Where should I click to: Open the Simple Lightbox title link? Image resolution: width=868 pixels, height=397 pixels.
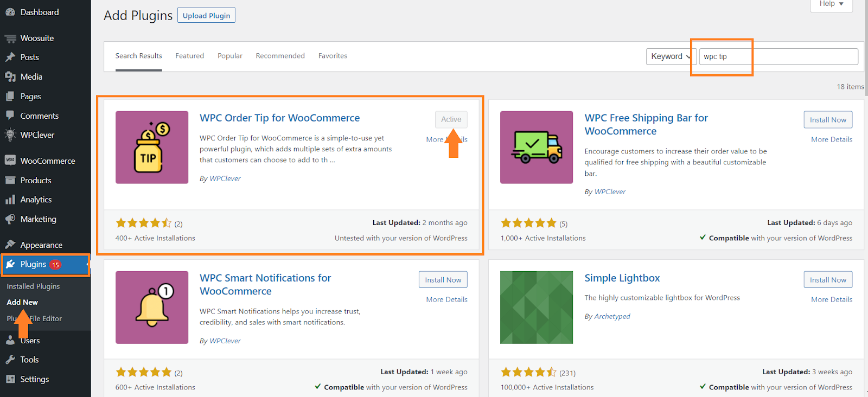click(622, 278)
